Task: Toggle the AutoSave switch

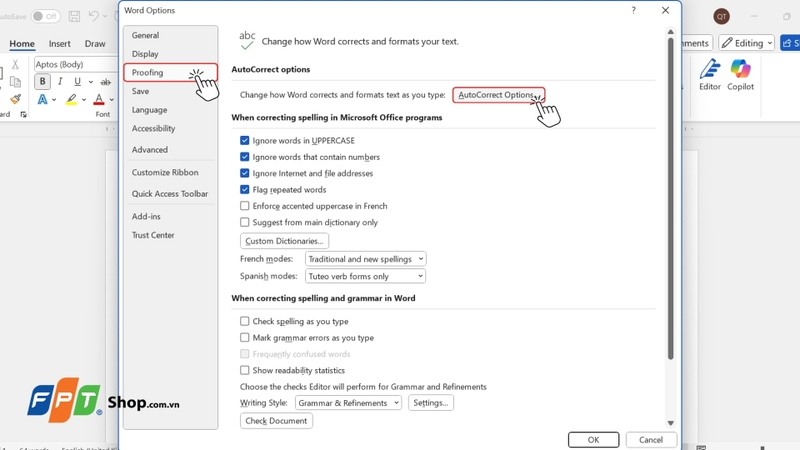Action: [45, 16]
